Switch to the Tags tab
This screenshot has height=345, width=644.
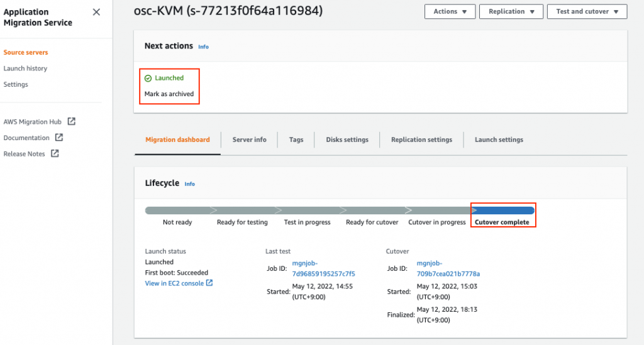click(296, 140)
